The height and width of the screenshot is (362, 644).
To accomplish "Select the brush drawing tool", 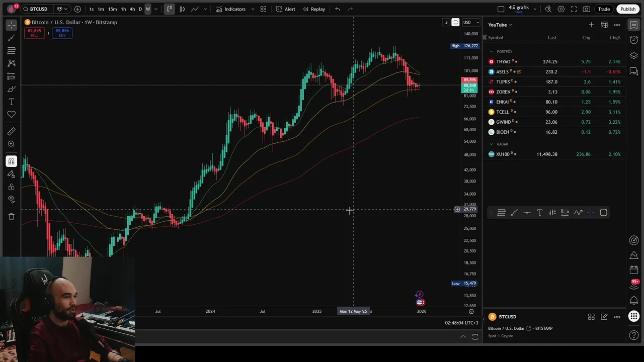I will (11, 89).
